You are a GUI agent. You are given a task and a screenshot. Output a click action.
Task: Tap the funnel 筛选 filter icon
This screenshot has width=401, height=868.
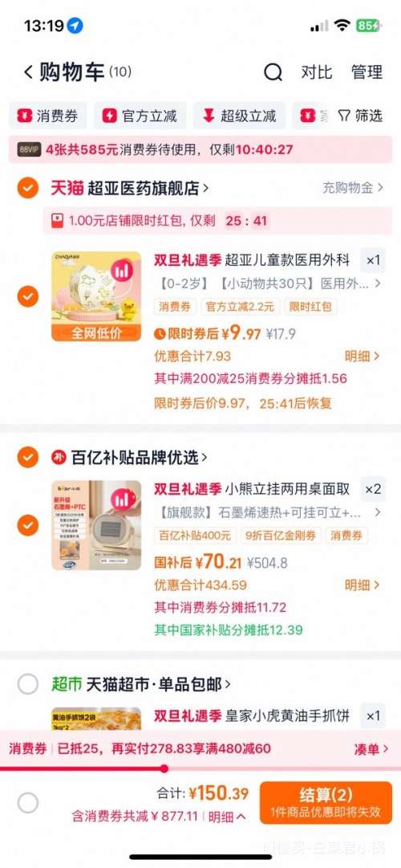pos(344,116)
